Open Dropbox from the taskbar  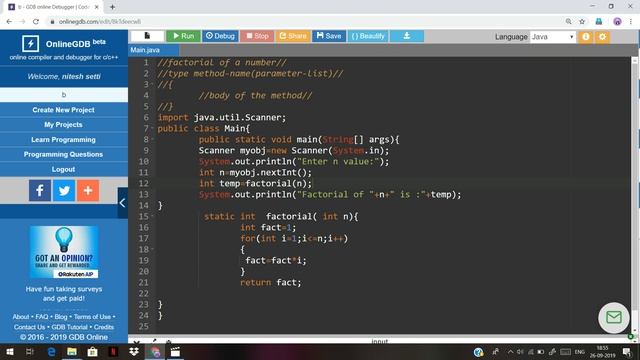click(x=134, y=351)
